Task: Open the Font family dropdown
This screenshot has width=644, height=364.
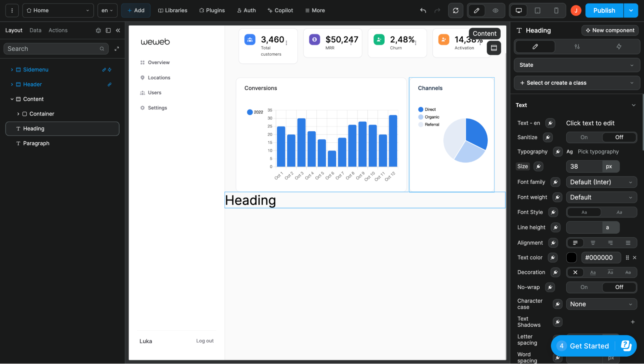Action: point(601,182)
